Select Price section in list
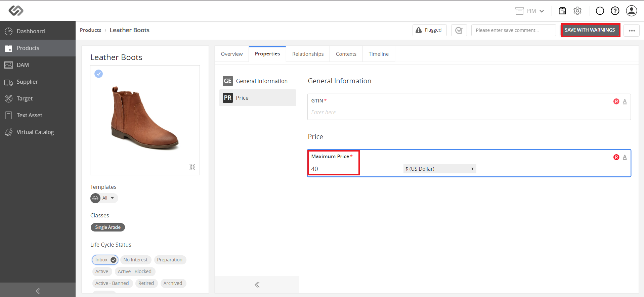644x297 pixels. [257, 98]
